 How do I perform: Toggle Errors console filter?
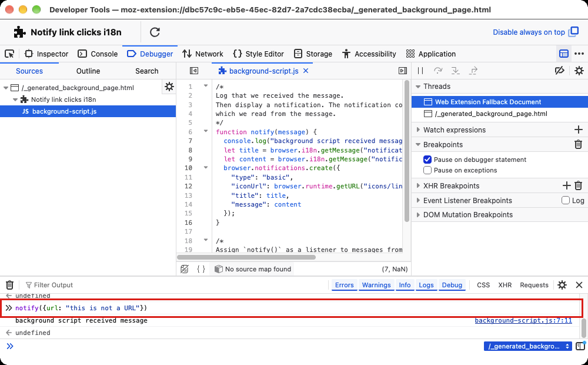344,285
